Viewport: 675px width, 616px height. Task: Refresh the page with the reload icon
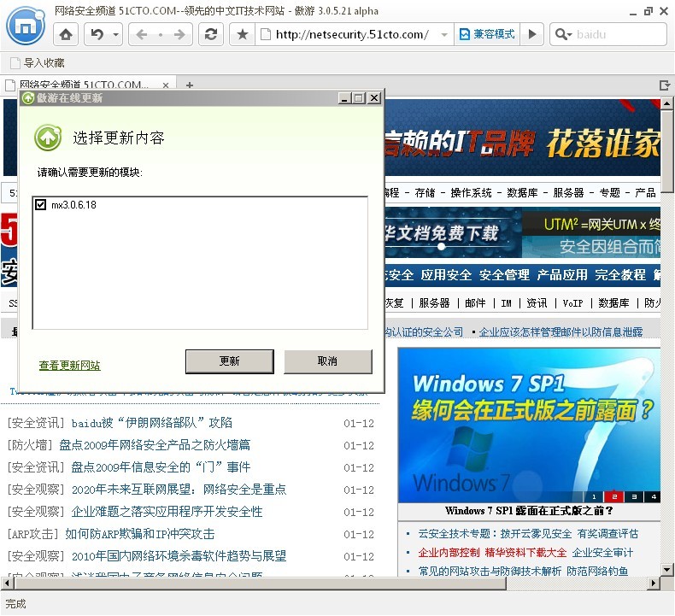211,34
